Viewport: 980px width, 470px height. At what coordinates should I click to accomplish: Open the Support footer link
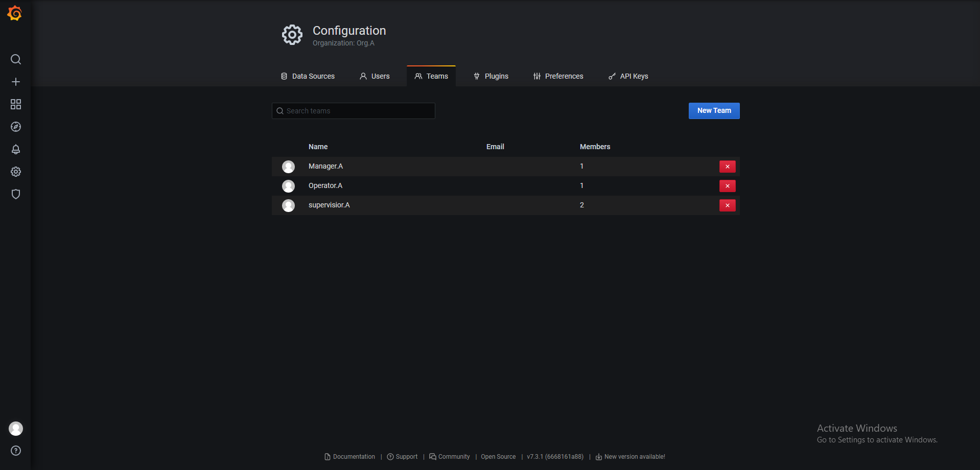(x=402, y=457)
